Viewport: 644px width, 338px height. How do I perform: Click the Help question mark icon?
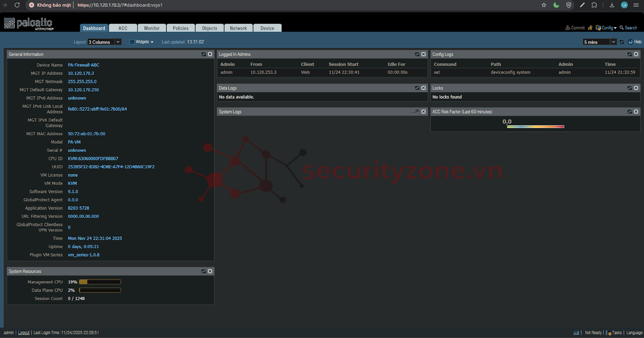click(x=630, y=42)
